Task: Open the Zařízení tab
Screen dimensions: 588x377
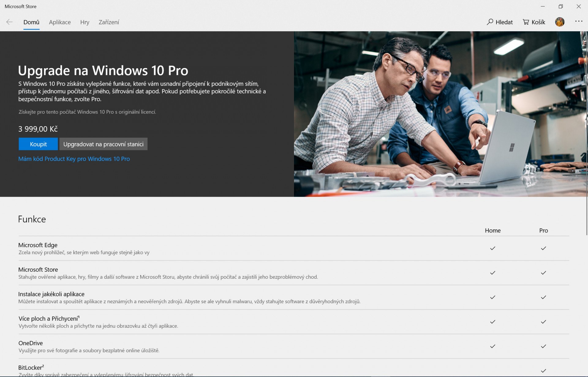Action: (109, 22)
